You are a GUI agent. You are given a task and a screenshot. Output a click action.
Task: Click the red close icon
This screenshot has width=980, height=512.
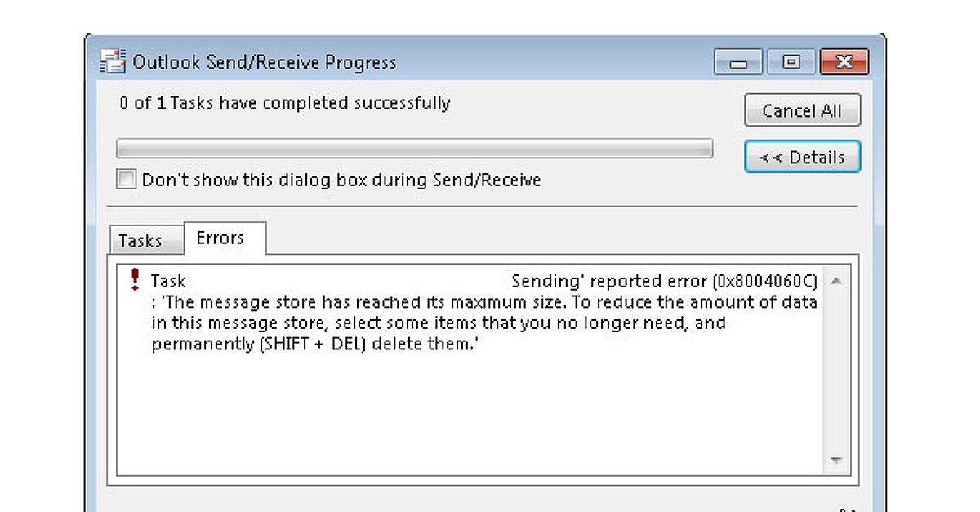844,61
